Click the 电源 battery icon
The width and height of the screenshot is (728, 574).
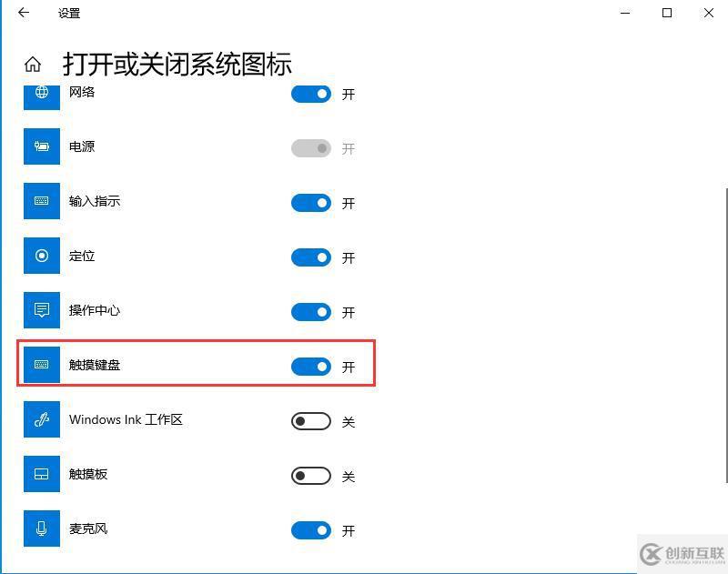click(42, 146)
